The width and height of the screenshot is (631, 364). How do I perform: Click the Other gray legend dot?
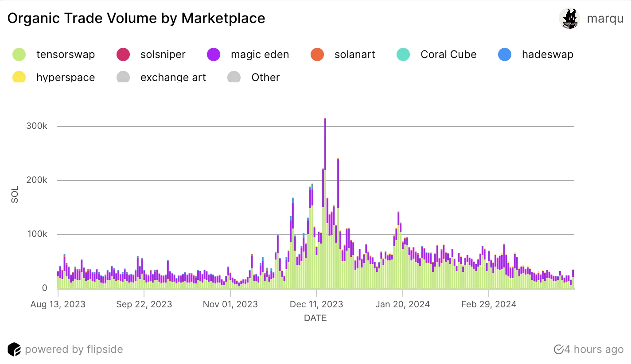(234, 77)
